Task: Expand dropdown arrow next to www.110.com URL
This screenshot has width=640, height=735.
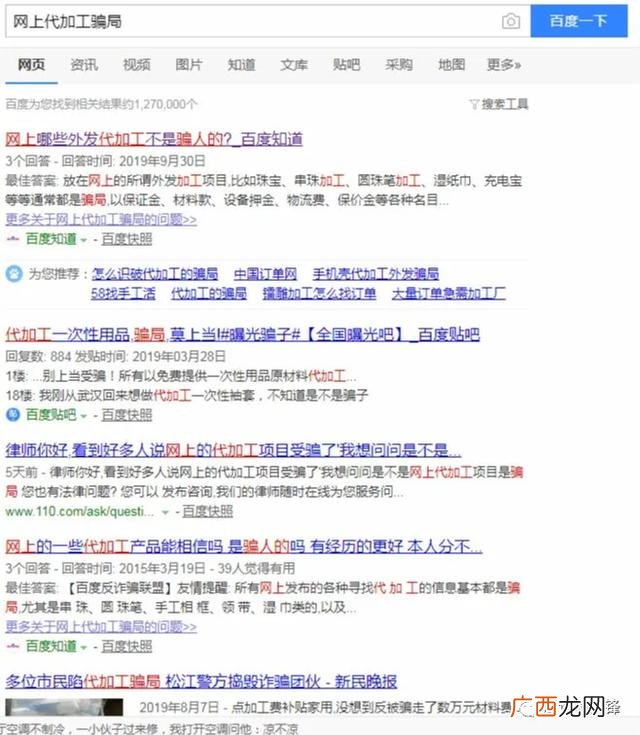Action: [165, 512]
